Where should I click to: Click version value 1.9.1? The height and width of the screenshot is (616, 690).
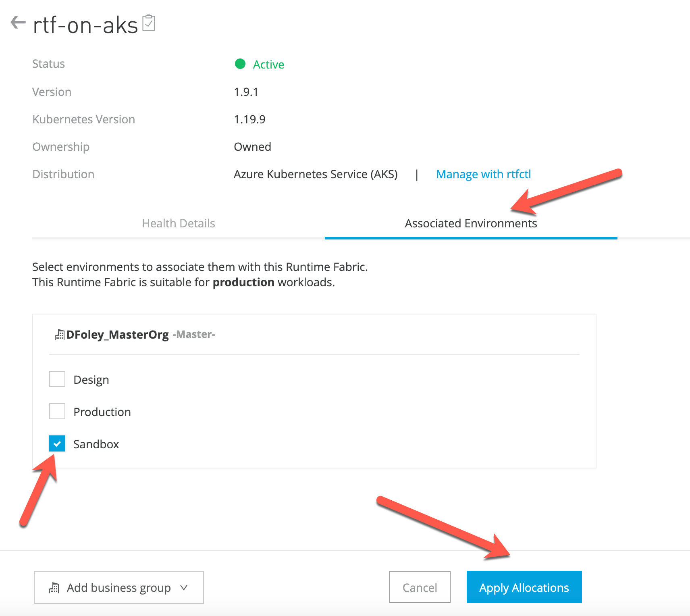tap(246, 92)
